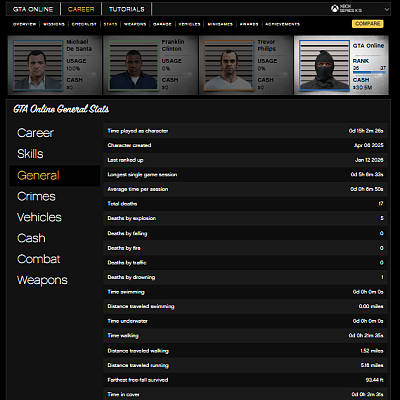This screenshot has height=400, width=400.
Task: Open the Combat stats category
Action: point(39,259)
